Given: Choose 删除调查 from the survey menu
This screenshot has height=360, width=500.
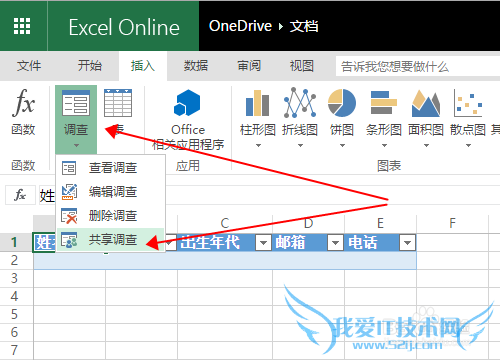Looking at the screenshot, I should click(111, 216).
